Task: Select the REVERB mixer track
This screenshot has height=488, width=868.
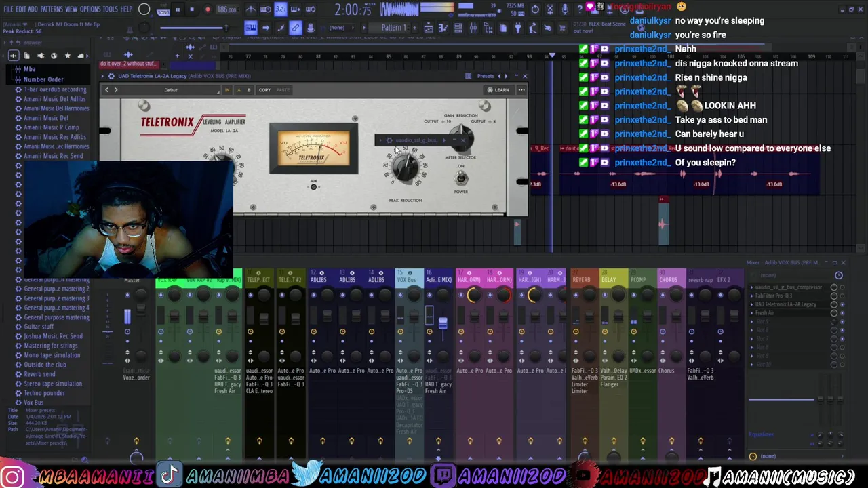Action: click(x=581, y=280)
